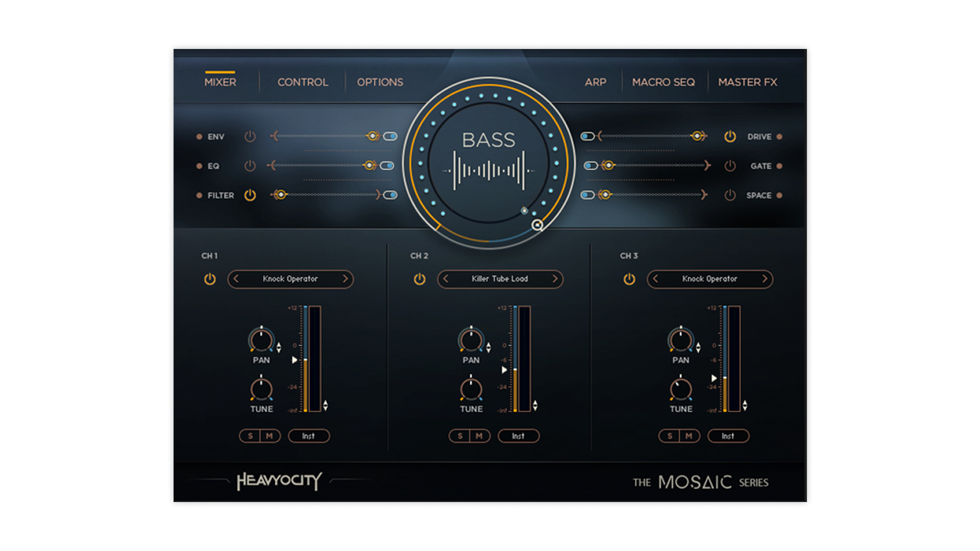980x551 pixels.
Task: Click Inst button on CH 1
Action: pos(309,436)
